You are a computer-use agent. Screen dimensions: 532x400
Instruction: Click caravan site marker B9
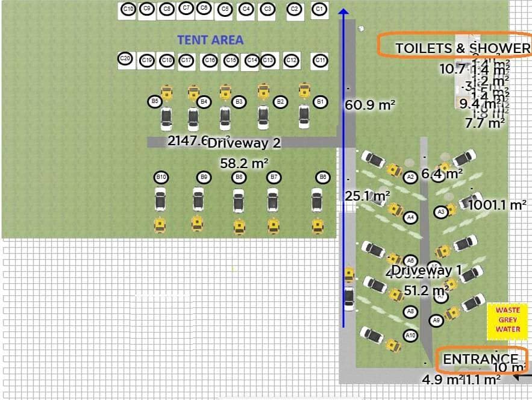click(204, 177)
